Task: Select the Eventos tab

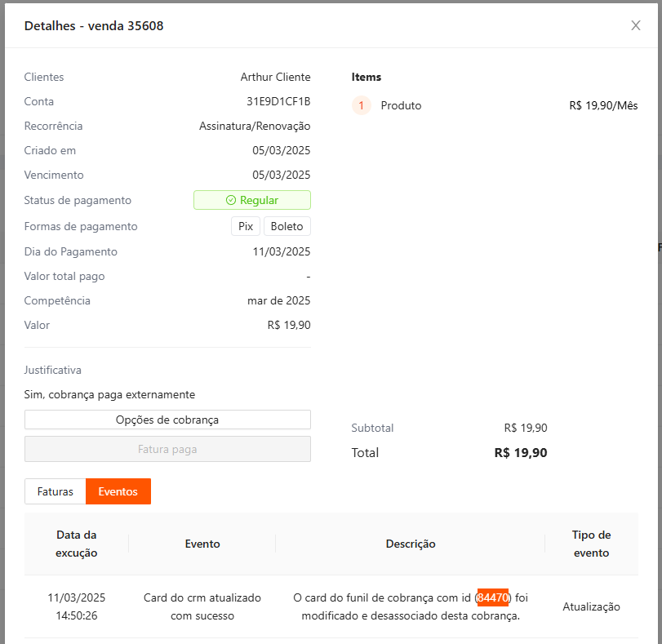Action: pos(118,491)
